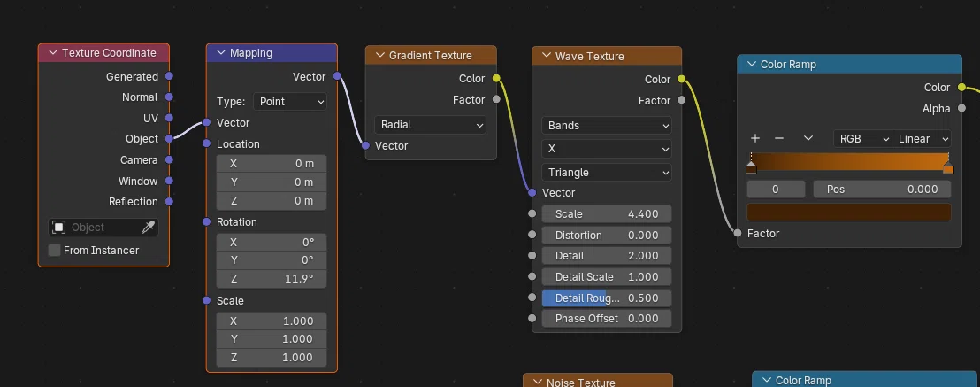
Task: Click the Mapping Scale X field 1.000
Action: [272, 321]
